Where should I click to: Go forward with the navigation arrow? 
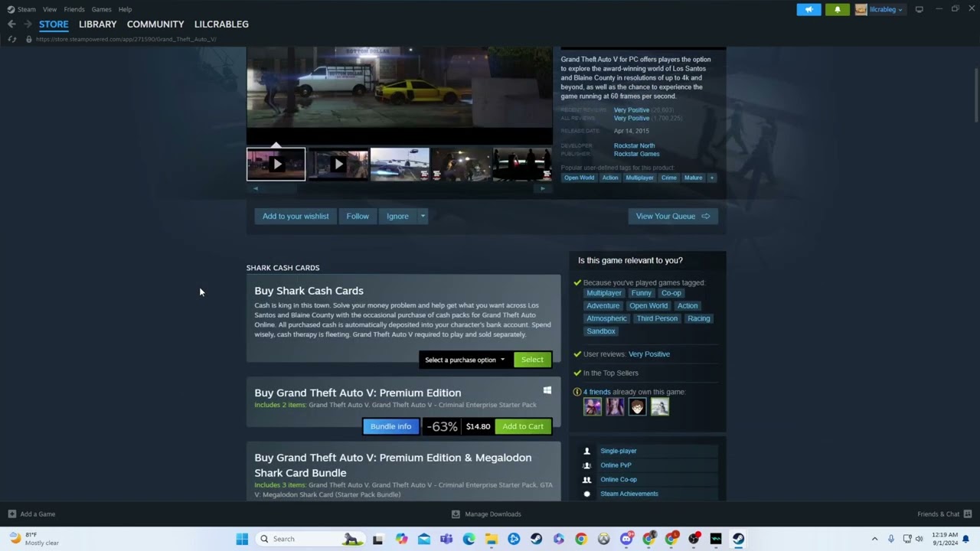28,24
